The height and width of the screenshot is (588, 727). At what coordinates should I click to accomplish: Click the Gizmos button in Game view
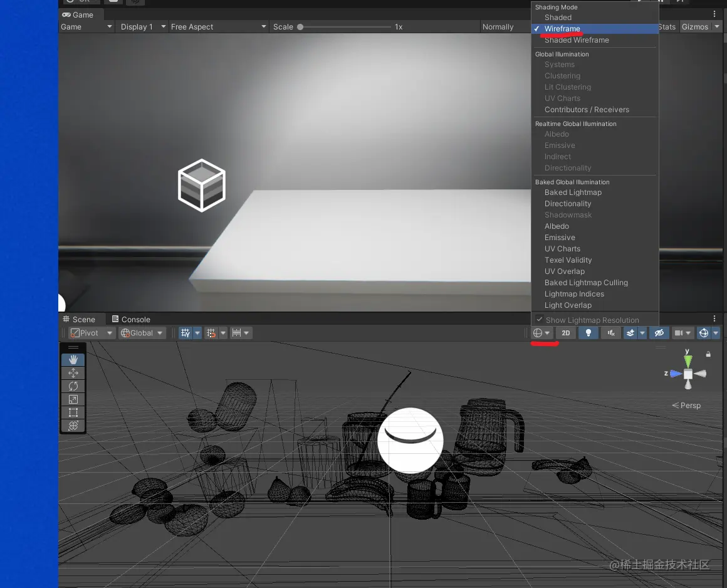click(x=695, y=27)
